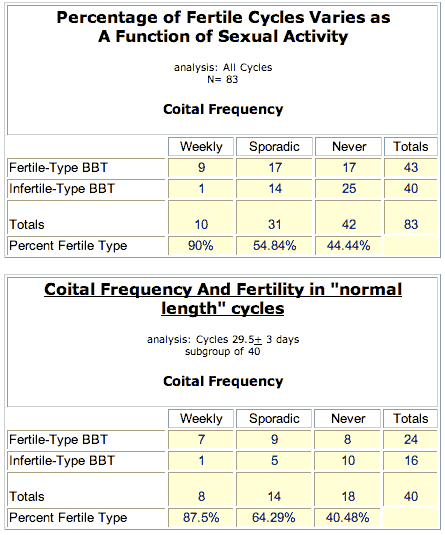This screenshot has width=445, height=535.
Task: Select the Weekly column header in first table
Action: coord(201,147)
